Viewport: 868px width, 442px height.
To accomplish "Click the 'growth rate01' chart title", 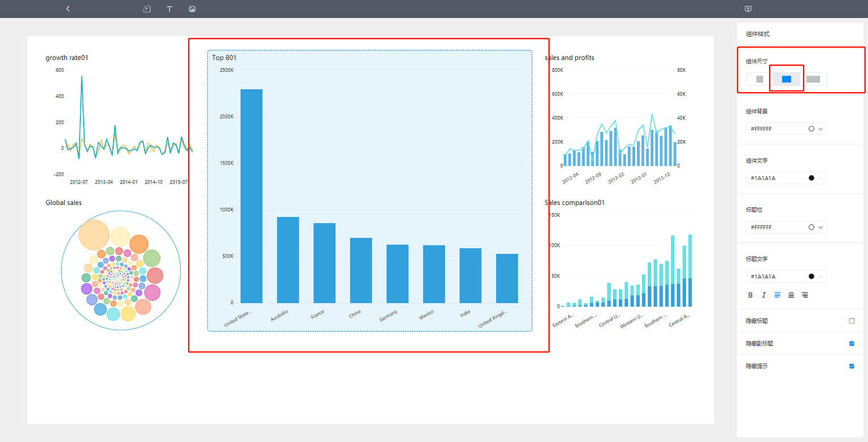I will point(67,58).
